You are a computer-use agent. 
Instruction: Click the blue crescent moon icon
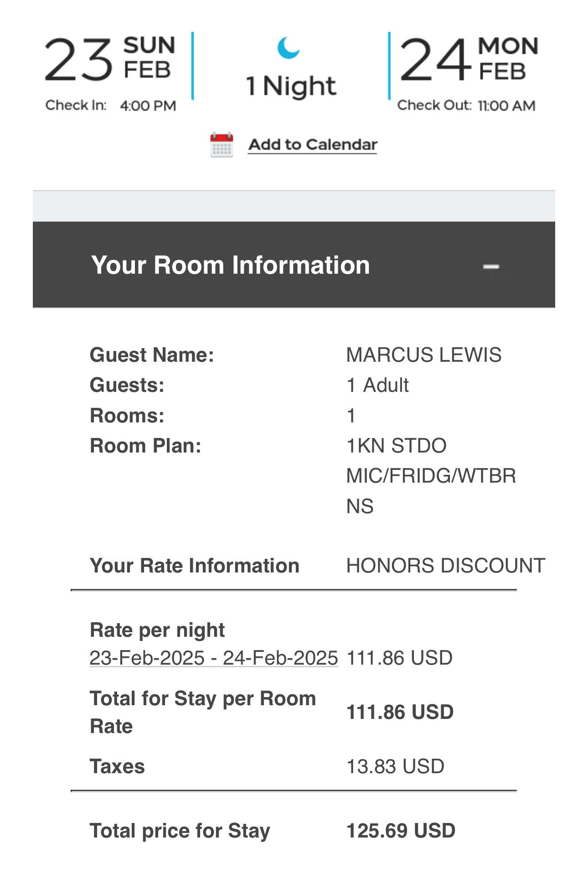pyautogui.click(x=289, y=47)
